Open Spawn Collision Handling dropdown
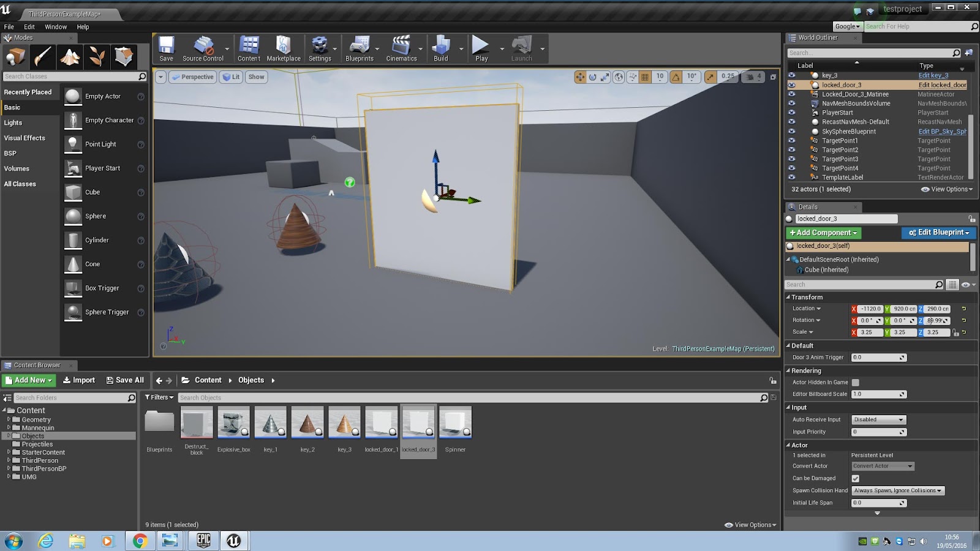The height and width of the screenshot is (551, 980). tap(898, 490)
